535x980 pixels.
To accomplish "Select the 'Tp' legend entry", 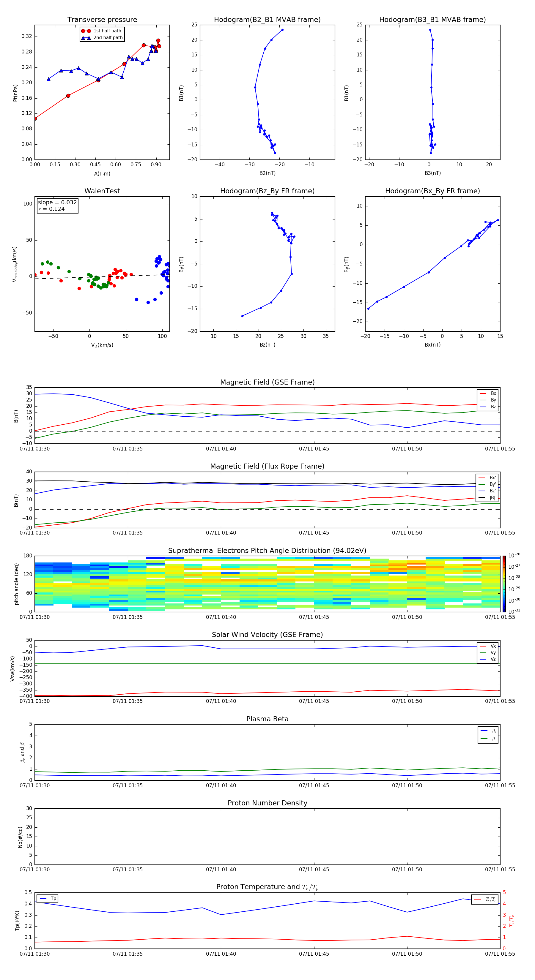I will 48,899.
